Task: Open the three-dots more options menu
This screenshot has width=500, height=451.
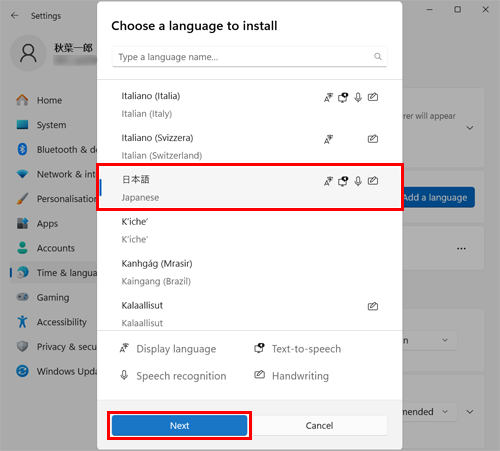Action: tap(461, 248)
